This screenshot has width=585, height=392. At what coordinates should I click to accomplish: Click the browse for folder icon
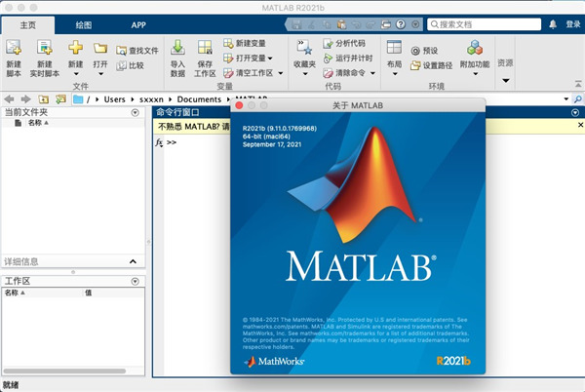[x=60, y=99]
